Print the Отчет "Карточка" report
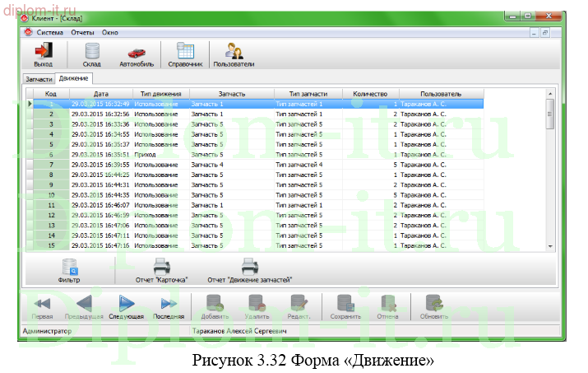The image size is (588, 373). pos(162,270)
